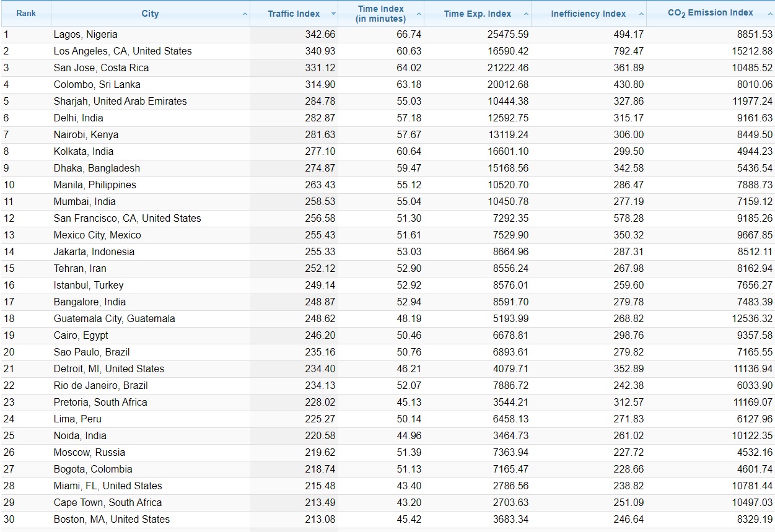Select San Jose, Costa Rica
Viewport: 775px width, 532px height.
(x=101, y=68)
